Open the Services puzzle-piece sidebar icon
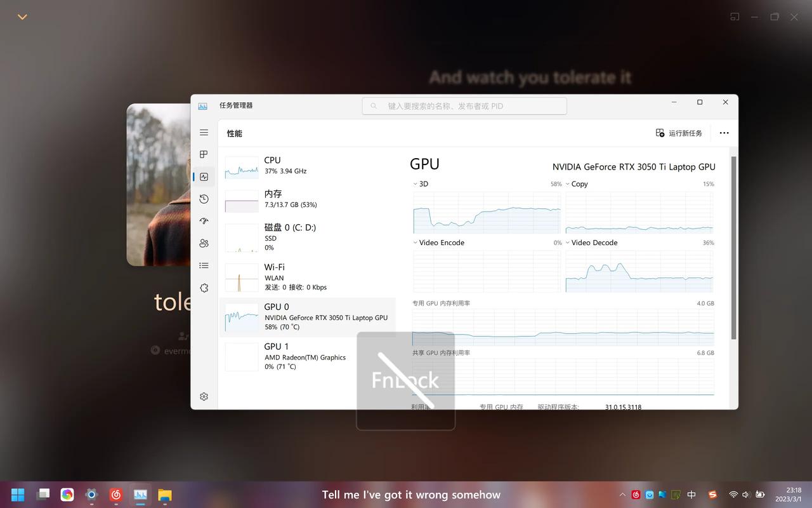Image resolution: width=812 pixels, height=508 pixels. point(204,288)
